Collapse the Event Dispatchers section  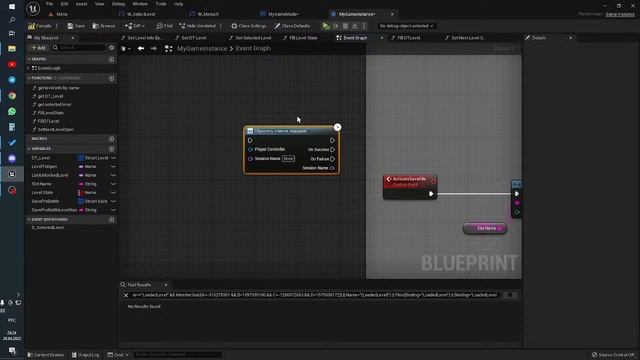29,220
